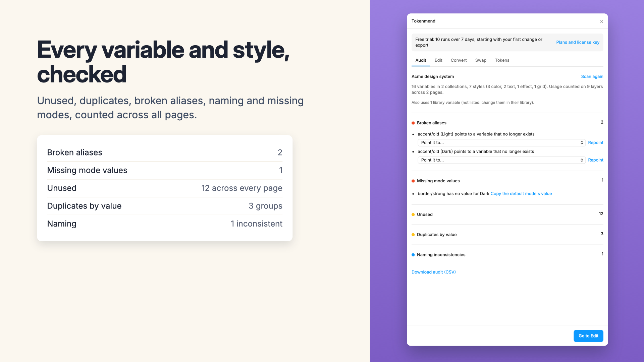Viewport: 644px width, 362px height.
Task: Click the red dot beside Broken aliases
Action: point(413,123)
